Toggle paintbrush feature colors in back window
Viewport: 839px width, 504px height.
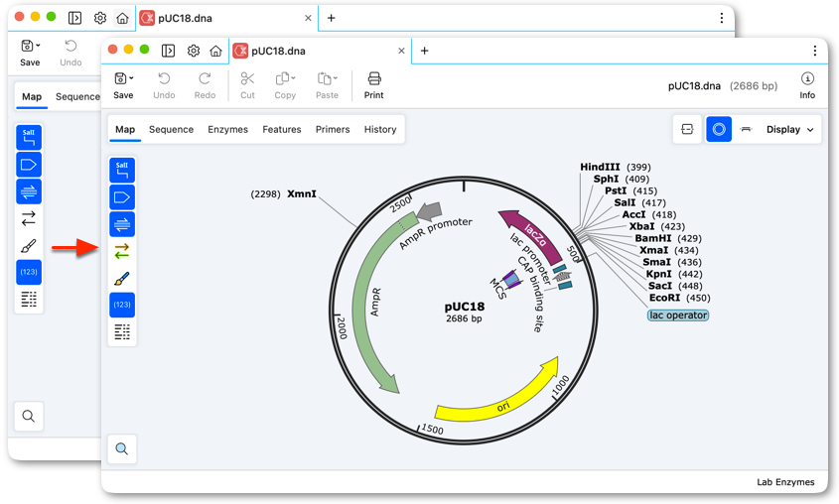click(29, 245)
